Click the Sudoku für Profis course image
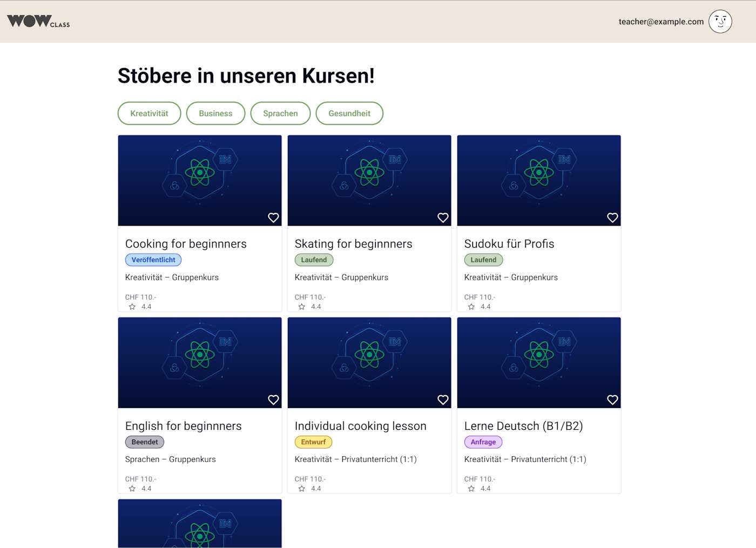The height and width of the screenshot is (548, 756). point(539,180)
